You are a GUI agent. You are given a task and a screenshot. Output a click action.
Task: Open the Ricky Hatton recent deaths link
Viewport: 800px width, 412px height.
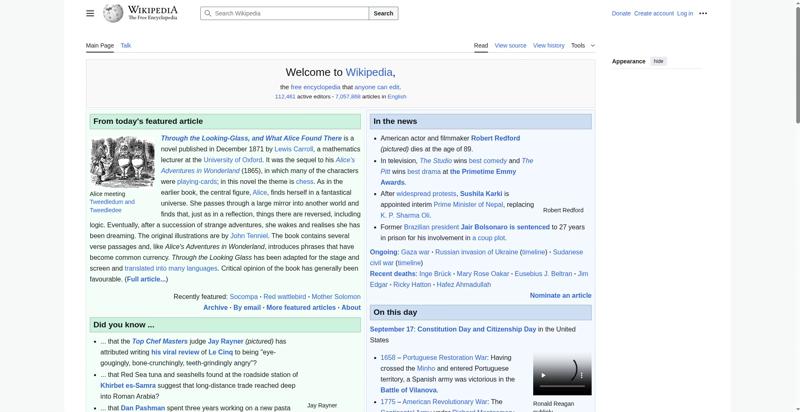[x=412, y=285]
